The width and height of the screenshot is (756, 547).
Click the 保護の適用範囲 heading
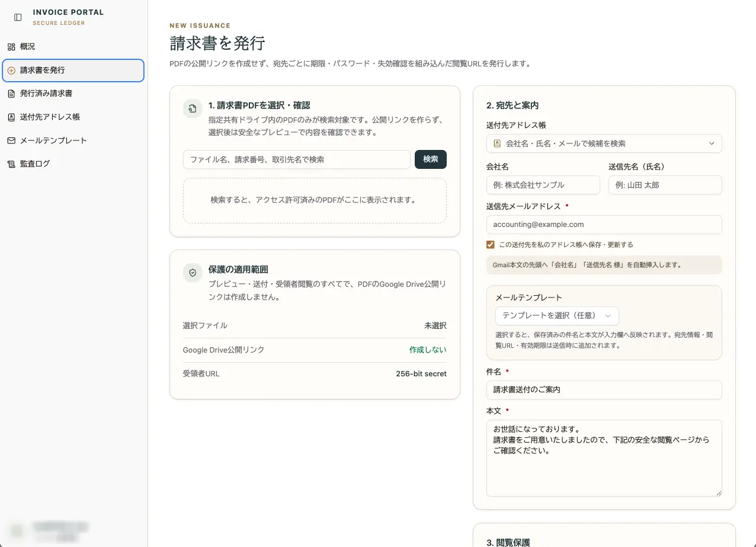pos(238,269)
